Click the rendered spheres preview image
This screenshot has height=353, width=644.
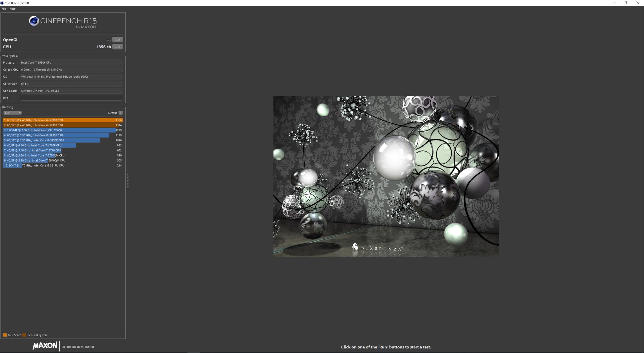point(386,176)
